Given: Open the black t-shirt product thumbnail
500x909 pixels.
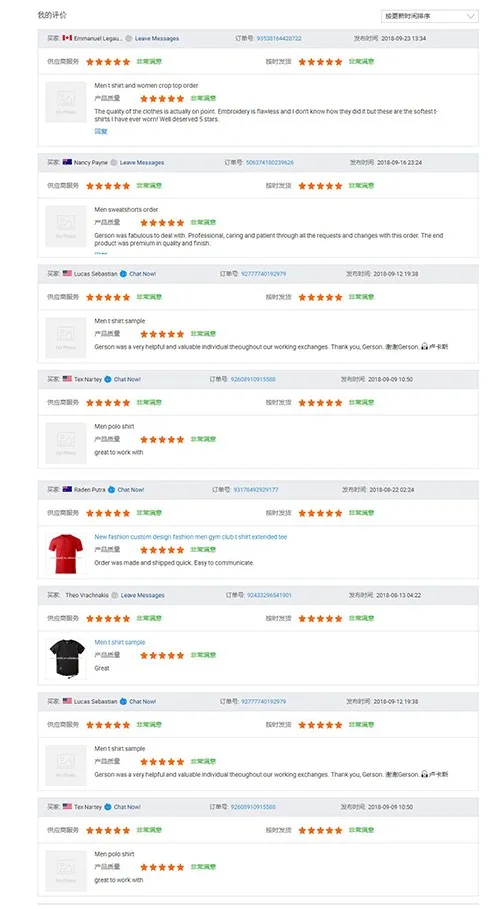Looking at the screenshot, I should pos(66,659).
